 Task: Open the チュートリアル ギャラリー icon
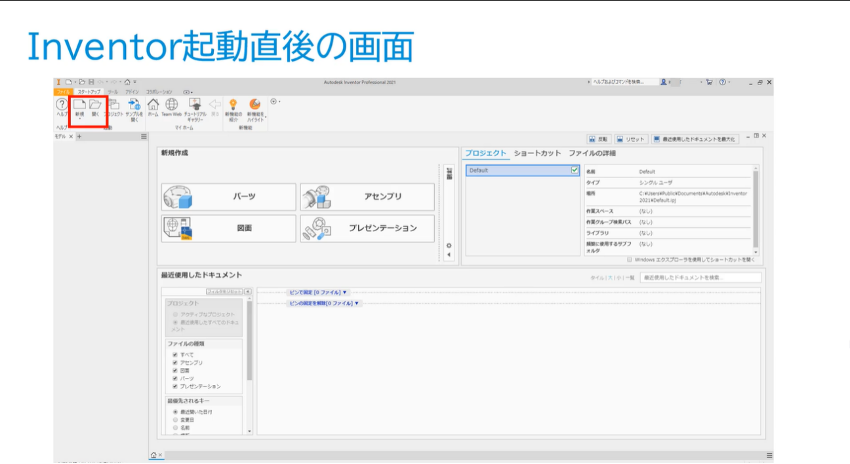tap(195, 105)
